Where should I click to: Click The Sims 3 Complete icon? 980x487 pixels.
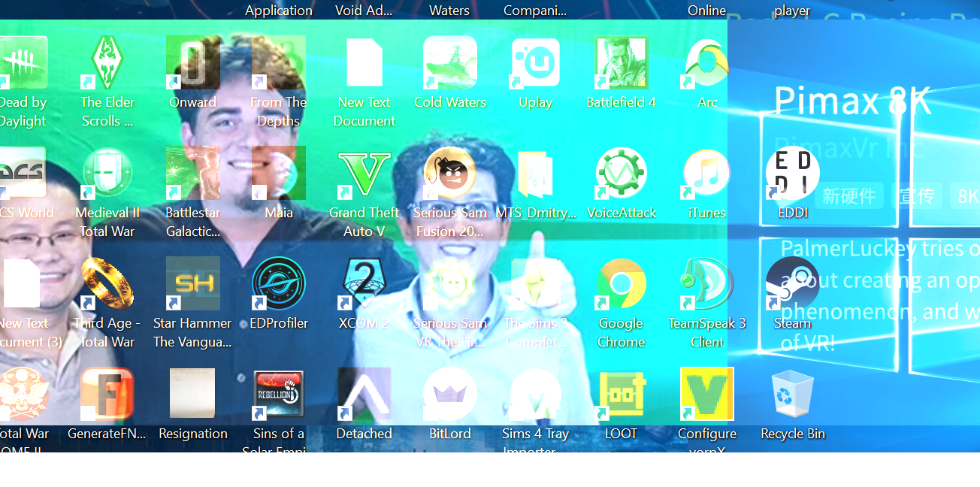536,283
